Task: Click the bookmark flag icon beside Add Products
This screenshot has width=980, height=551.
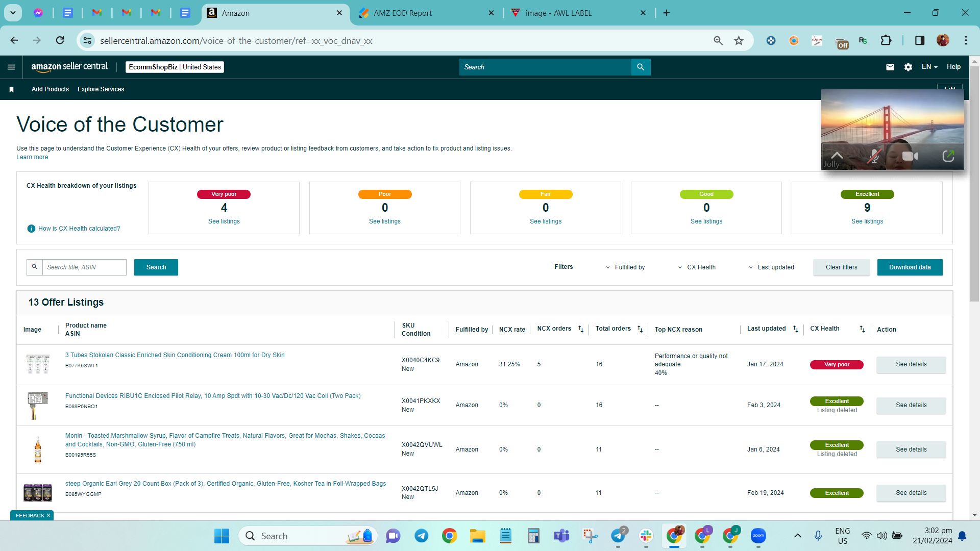Action: [x=11, y=89]
